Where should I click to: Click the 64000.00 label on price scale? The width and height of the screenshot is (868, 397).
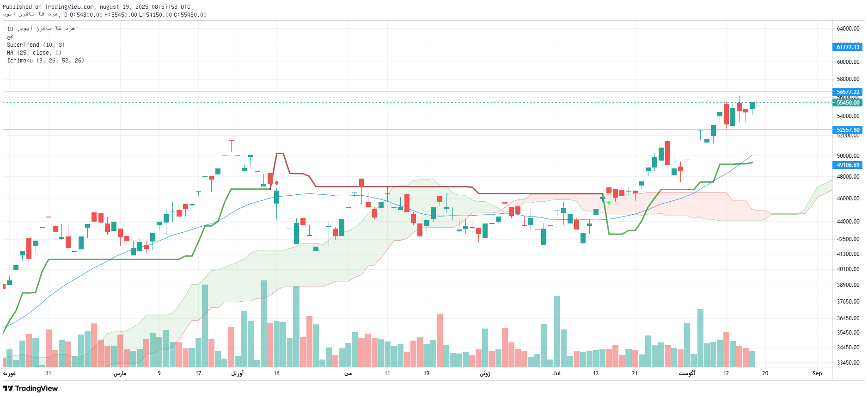tap(848, 29)
